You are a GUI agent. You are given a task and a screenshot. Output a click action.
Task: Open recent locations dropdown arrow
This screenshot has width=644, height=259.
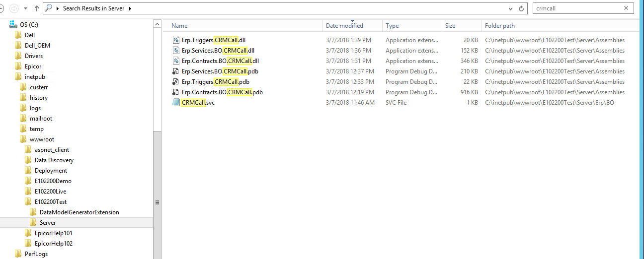26,9
